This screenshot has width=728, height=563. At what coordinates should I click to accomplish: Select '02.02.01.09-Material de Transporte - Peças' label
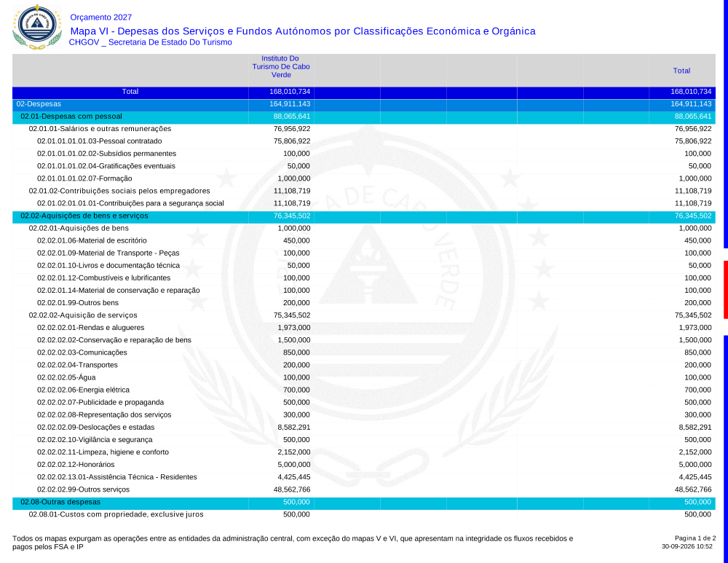(x=108, y=253)
